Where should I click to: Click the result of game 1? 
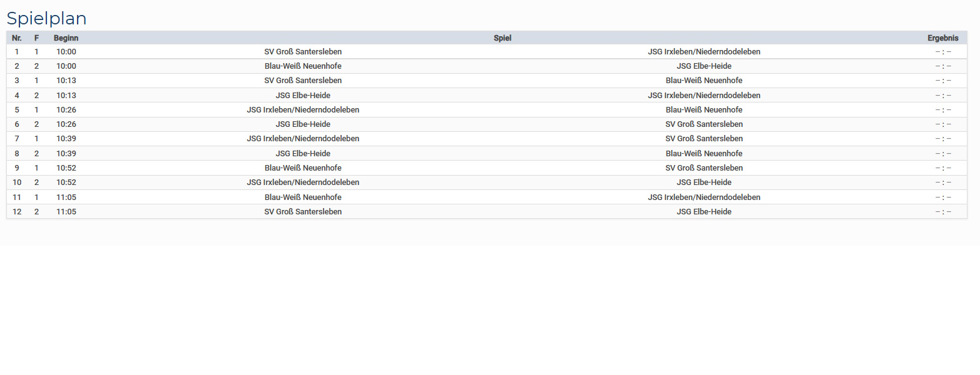point(943,52)
